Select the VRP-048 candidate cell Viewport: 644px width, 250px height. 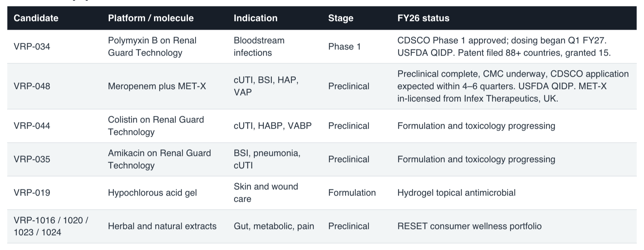[32, 86]
